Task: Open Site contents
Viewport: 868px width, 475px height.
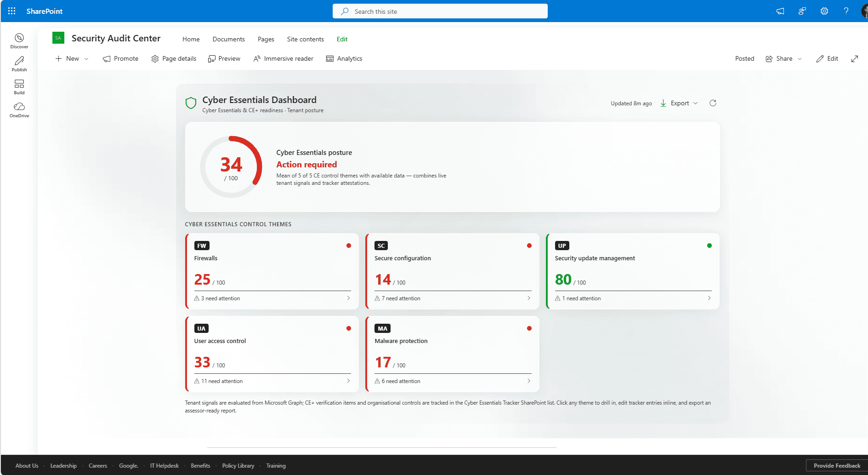Action: [305, 39]
